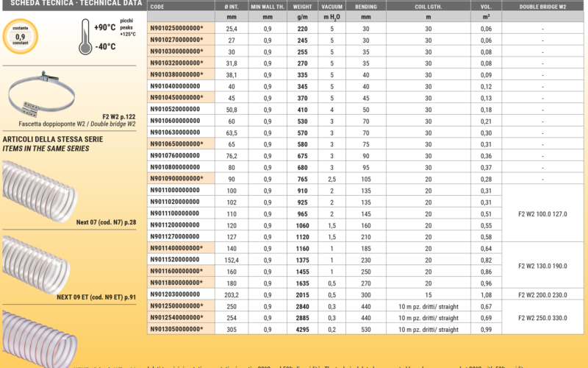The height and width of the screenshot is (368, 588).
Task: Select product code N9010250000000* row
Action: [176, 29]
